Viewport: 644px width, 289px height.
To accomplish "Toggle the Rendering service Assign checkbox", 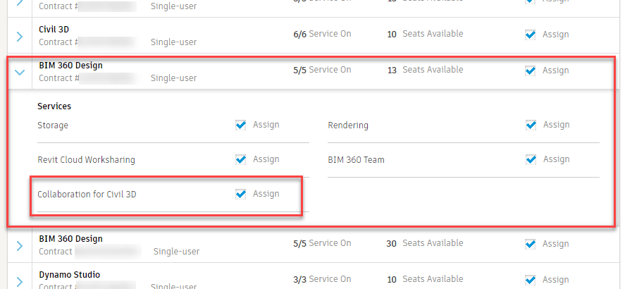I will pos(531,125).
